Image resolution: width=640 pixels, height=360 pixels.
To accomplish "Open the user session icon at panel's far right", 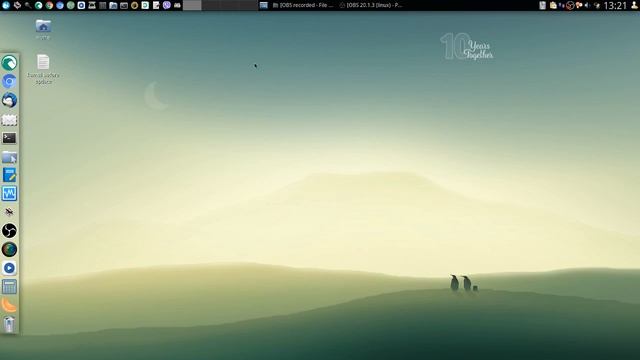I will point(634,5).
